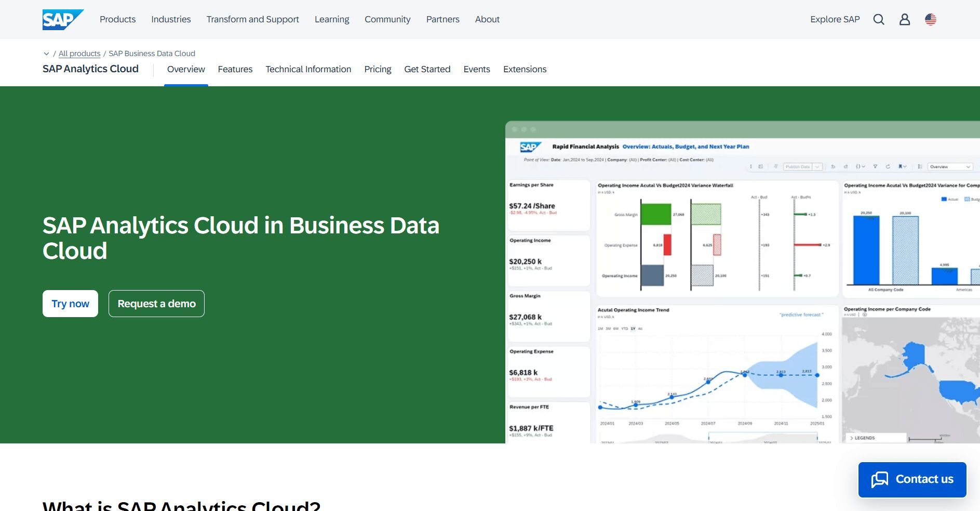
Task: Switch to the Features tab
Action: click(235, 70)
